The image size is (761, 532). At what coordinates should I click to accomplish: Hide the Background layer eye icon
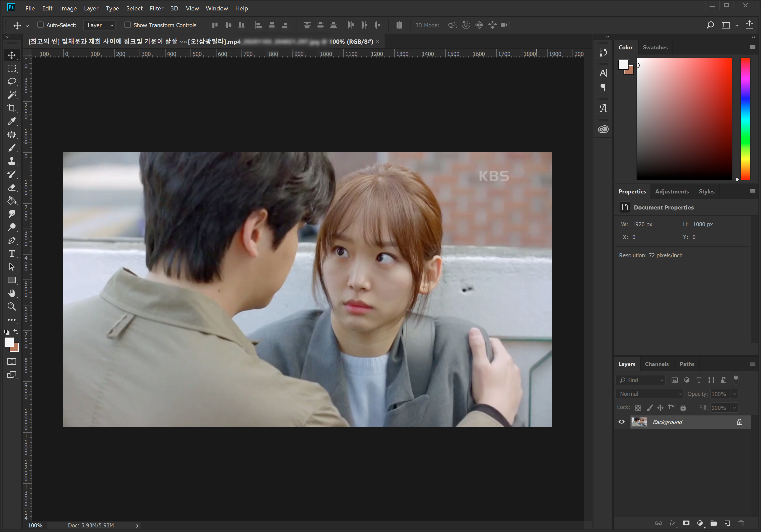tap(621, 422)
